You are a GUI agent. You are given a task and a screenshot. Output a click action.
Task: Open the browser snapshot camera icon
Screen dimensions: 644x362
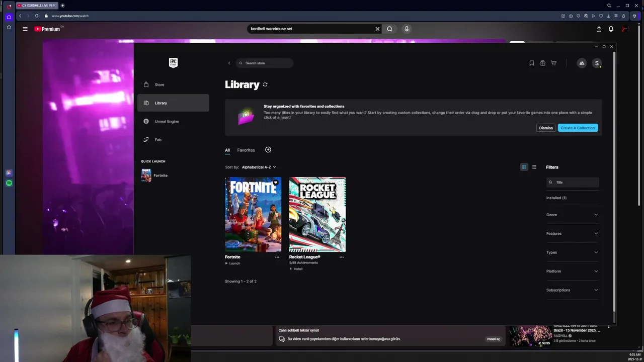(571, 16)
